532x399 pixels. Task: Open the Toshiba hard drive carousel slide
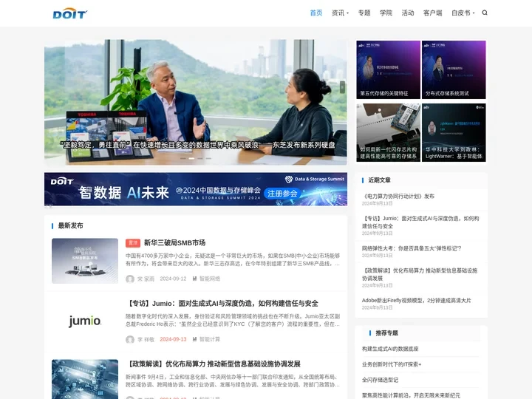click(x=195, y=102)
